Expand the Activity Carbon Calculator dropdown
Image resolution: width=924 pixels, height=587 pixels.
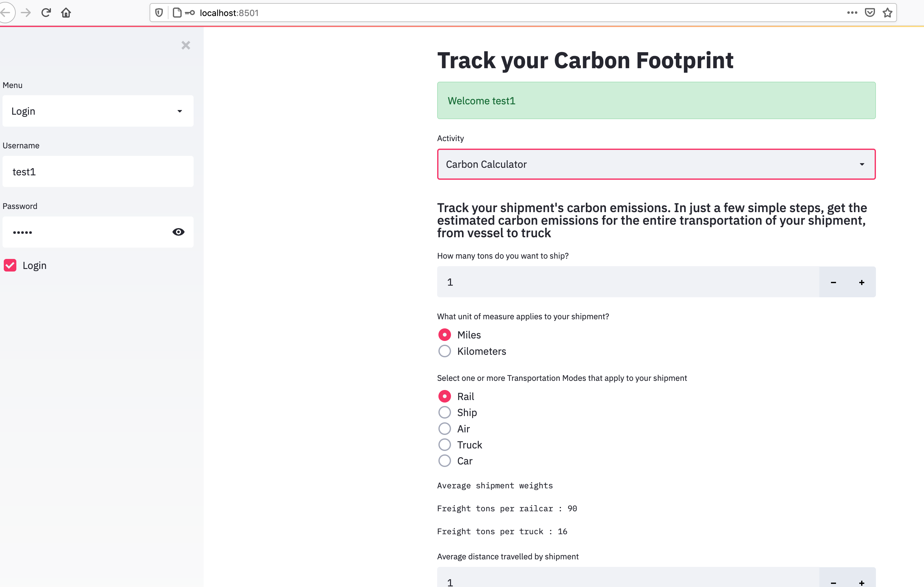click(x=656, y=164)
